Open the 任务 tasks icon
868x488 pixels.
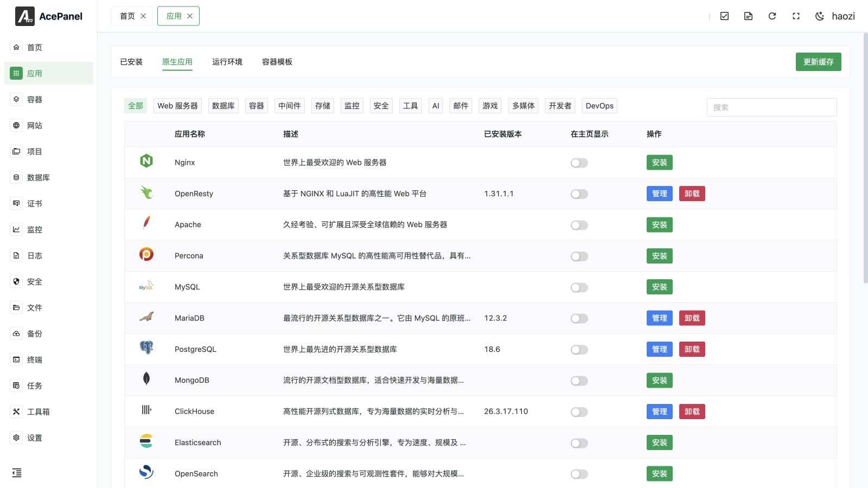coord(16,386)
